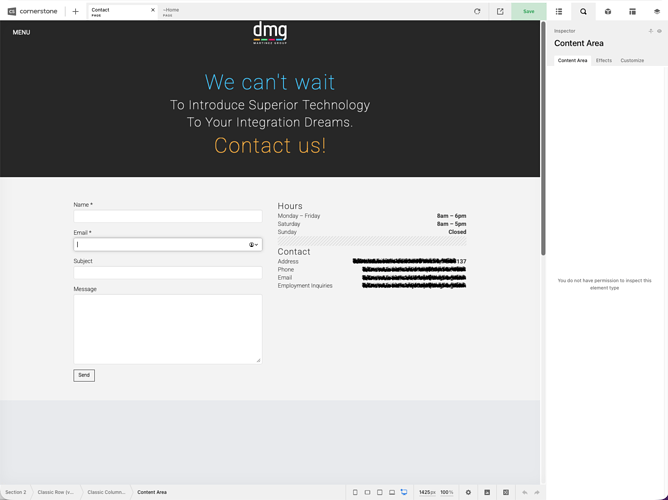Image resolution: width=668 pixels, height=500 pixels.
Task: Click the Sunday 'Closed' text
Action: (x=457, y=232)
